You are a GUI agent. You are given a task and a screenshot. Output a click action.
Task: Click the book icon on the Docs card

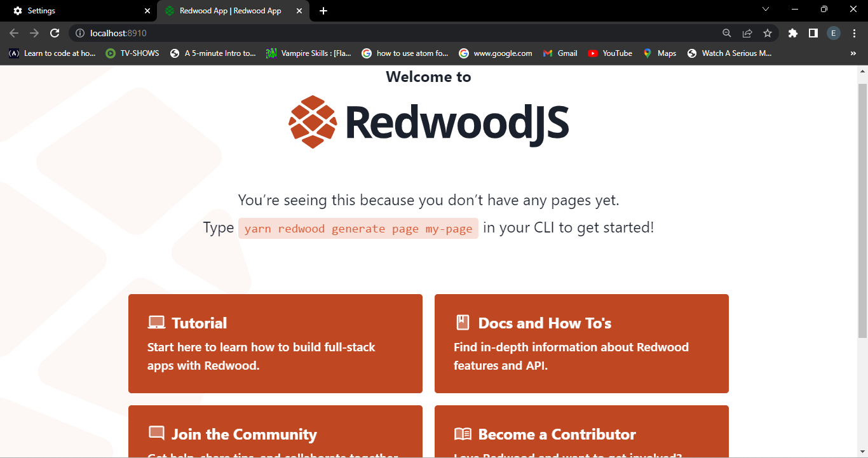pyautogui.click(x=463, y=323)
